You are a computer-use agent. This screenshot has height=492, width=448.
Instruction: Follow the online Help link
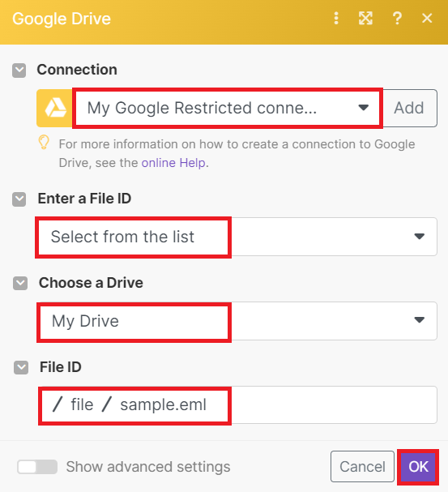click(173, 163)
